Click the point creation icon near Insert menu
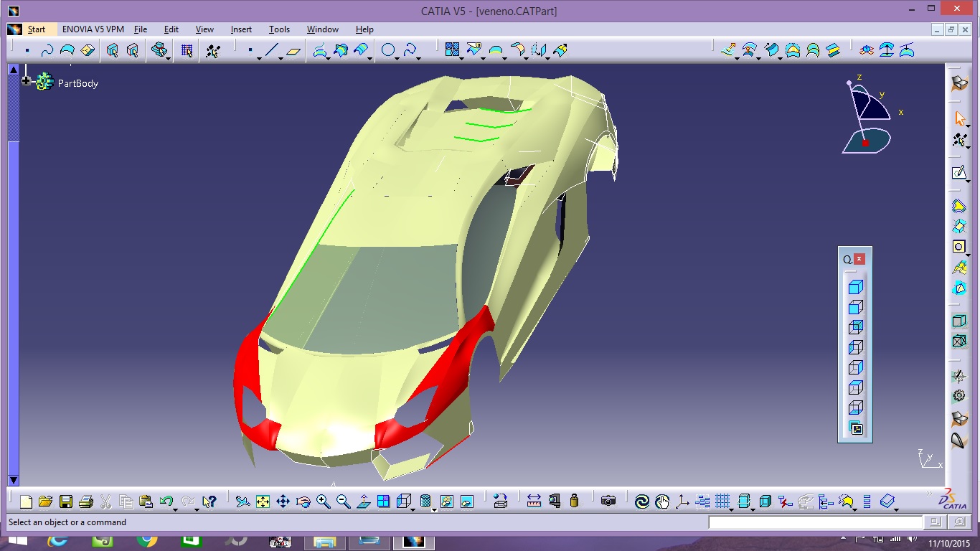 (250, 50)
